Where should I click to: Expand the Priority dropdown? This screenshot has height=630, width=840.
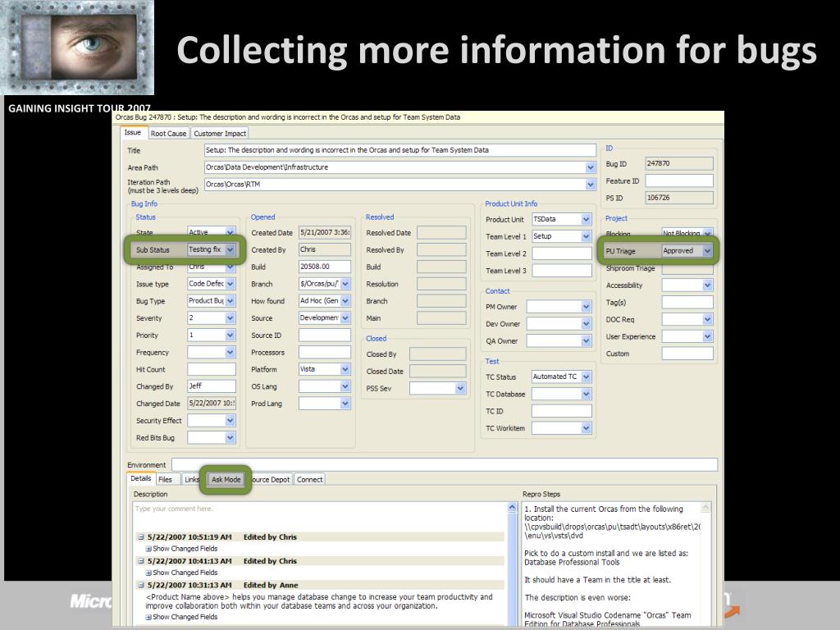[230, 336]
